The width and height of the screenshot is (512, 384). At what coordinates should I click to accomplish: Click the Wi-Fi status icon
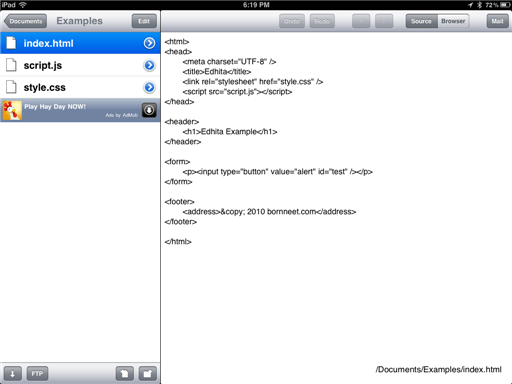[x=23, y=5]
